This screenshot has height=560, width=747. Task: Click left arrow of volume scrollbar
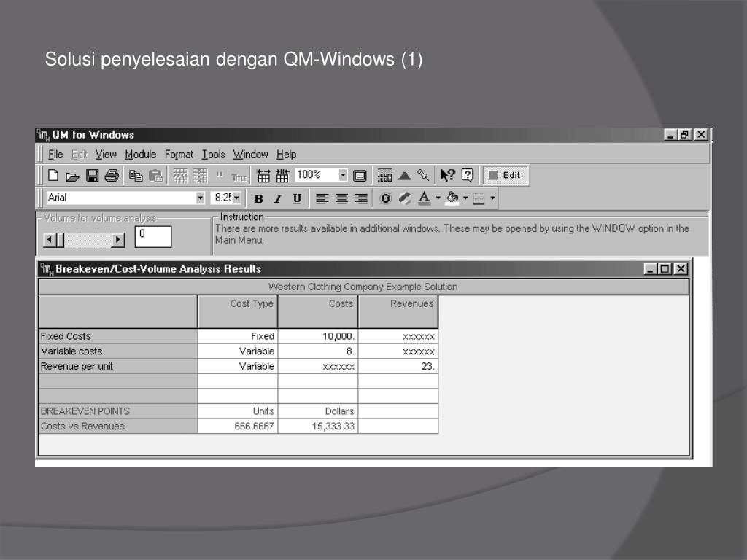(49, 239)
